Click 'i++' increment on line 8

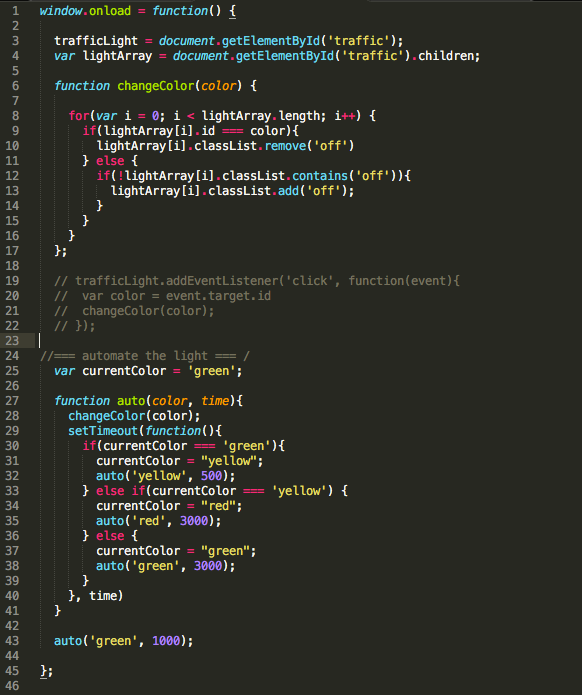coord(345,116)
